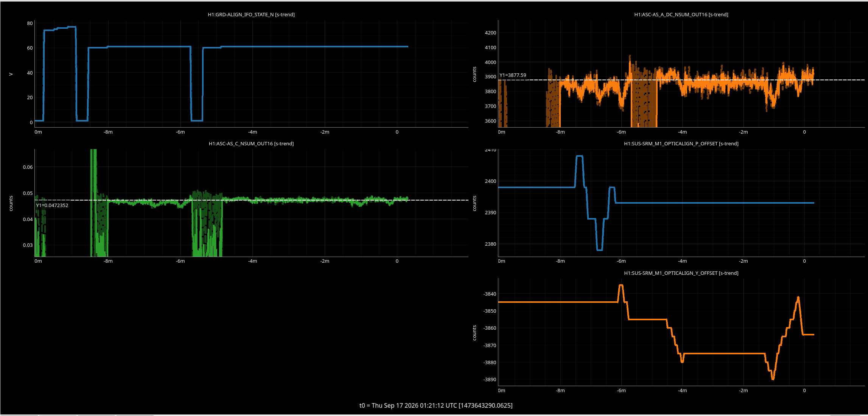Click the H1:ASC-AS_A_DC_NSUM_OUT16 plot title
Screen dimensions: 868x416
681,14
